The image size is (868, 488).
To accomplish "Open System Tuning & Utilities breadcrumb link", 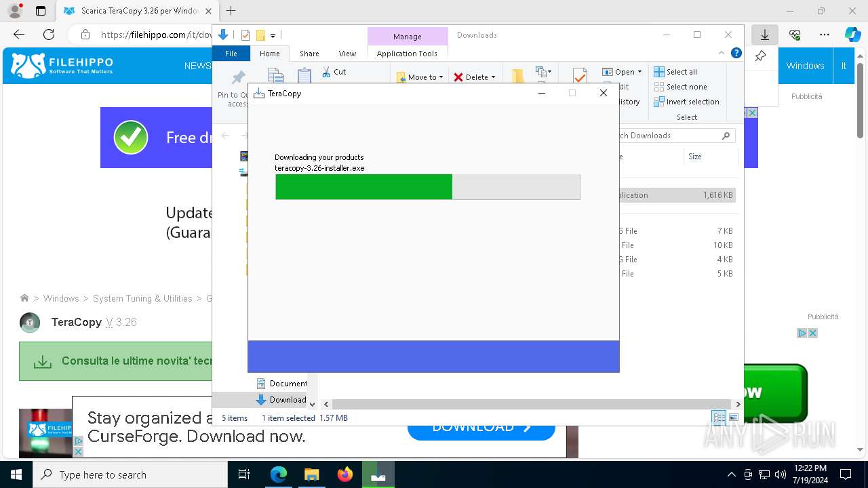I will tap(142, 298).
